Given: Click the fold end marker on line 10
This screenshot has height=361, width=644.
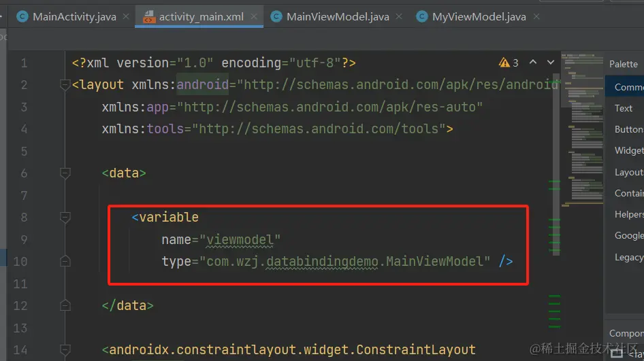Looking at the screenshot, I should (65, 261).
